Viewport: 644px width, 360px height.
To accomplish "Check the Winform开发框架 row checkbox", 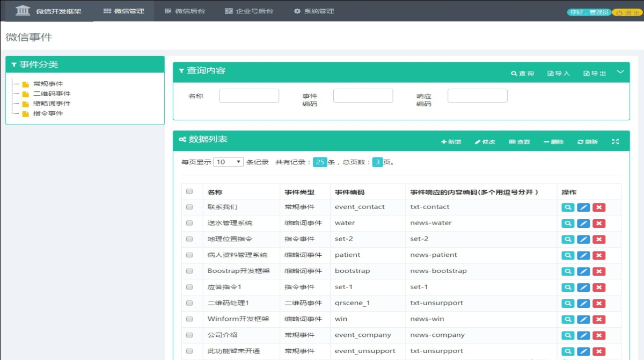I will coord(189,319).
